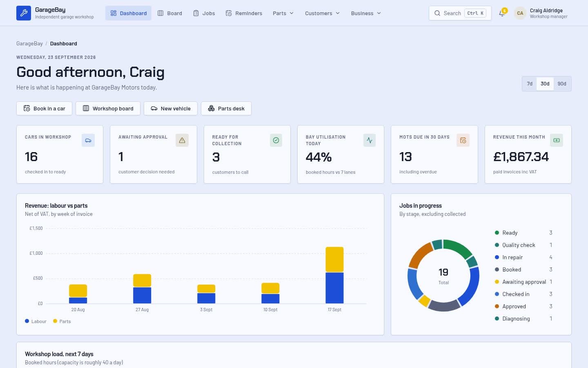The height and width of the screenshot is (368, 588).
Task: Click the banknote icon on Revenue This Month card
Action: point(557,140)
